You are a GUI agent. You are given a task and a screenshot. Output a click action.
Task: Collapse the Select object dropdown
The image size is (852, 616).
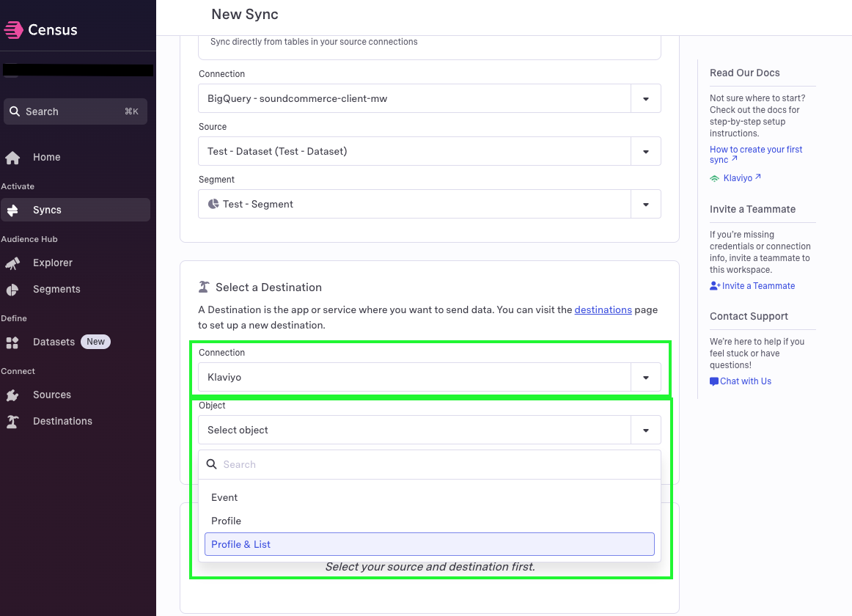click(x=645, y=430)
